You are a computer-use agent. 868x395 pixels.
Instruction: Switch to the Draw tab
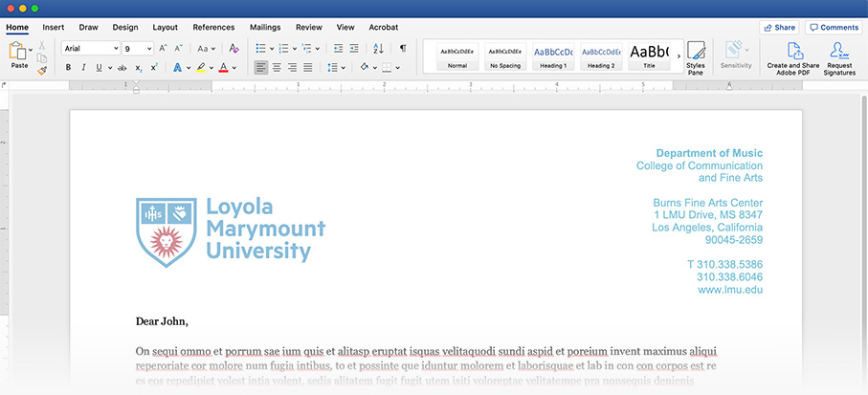(x=88, y=27)
